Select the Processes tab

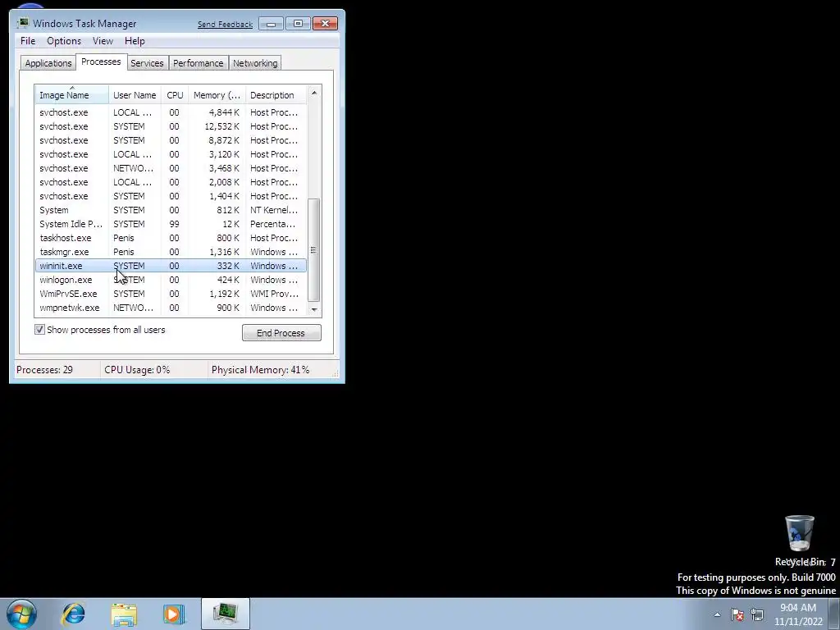[101, 62]
